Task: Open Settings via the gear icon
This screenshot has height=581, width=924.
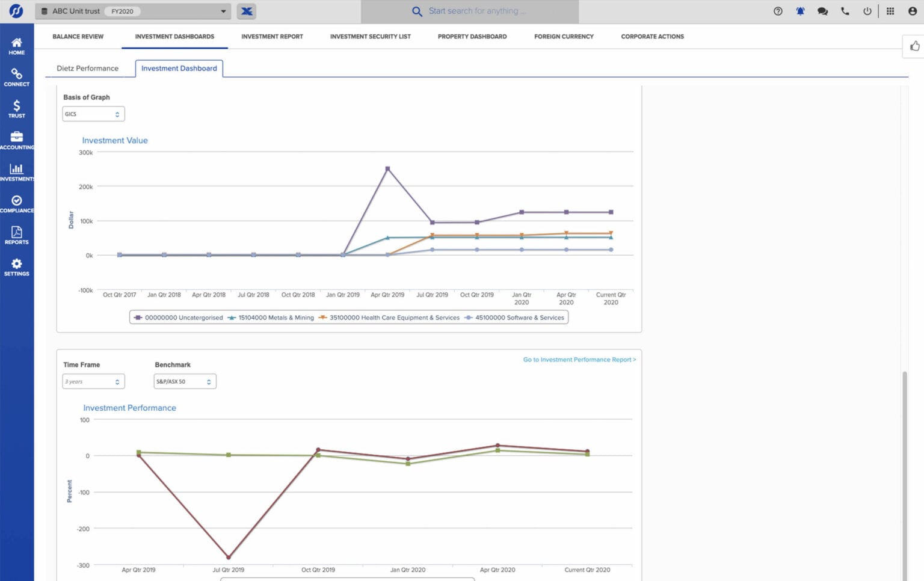Action: 16,266
